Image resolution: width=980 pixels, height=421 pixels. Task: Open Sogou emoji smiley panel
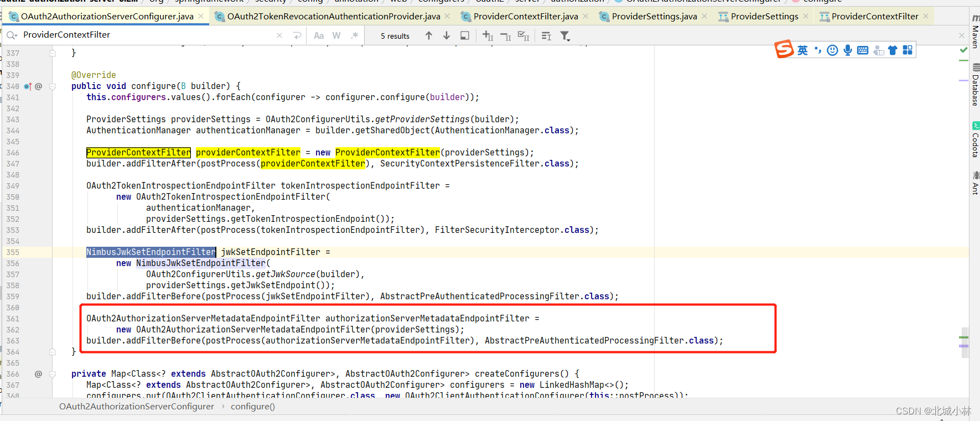pyautogui.click(x=832, y=50)
